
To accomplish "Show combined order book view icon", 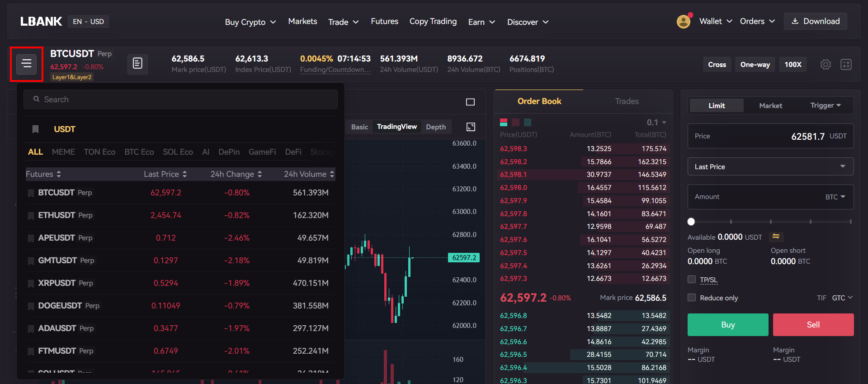I will point(504,122).
